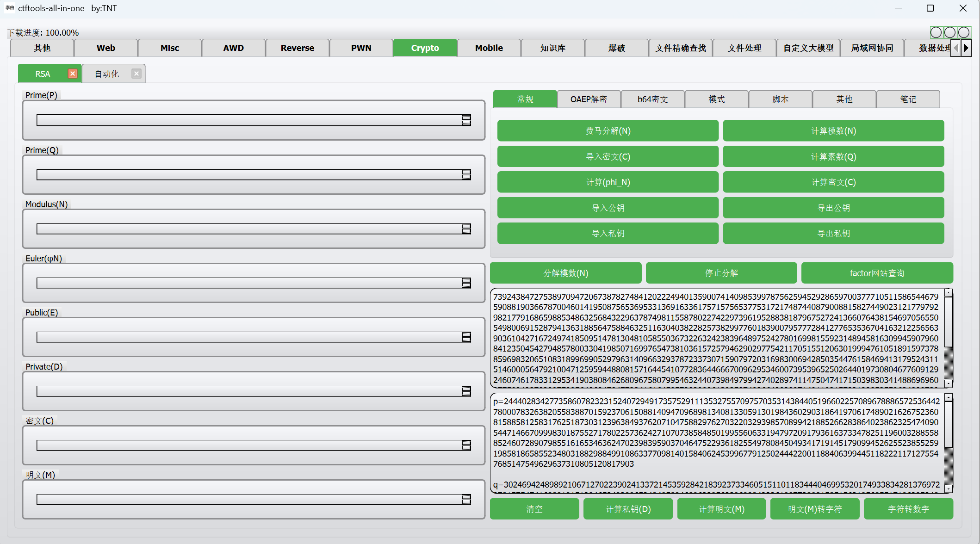
Task: Click the Prime(P) field side icon
Action: [466, 120]
